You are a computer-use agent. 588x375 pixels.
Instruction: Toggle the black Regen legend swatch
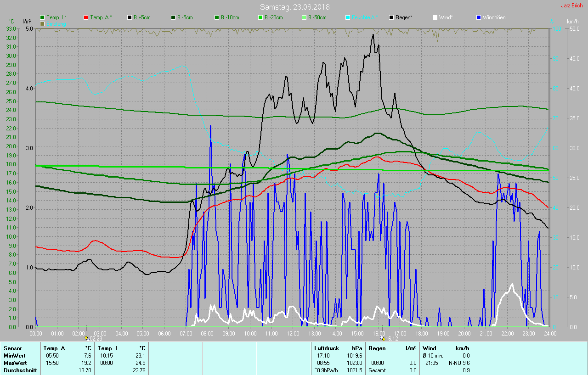(x=391, y=17)
